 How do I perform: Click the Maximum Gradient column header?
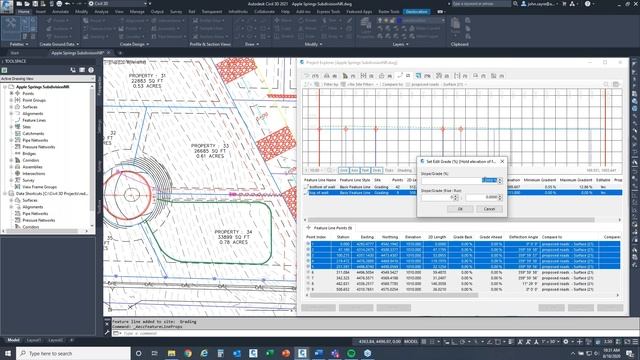[x=576, y=180]
